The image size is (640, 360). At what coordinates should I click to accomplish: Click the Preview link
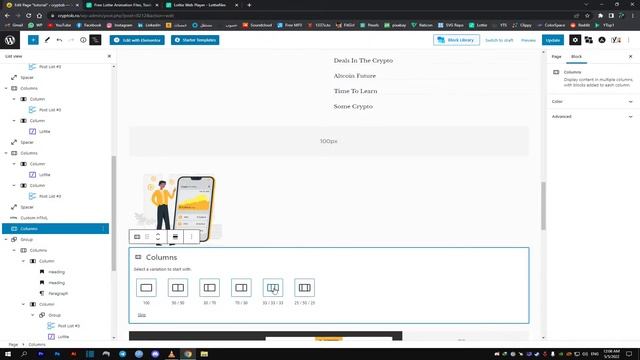(x=528, y=40)
